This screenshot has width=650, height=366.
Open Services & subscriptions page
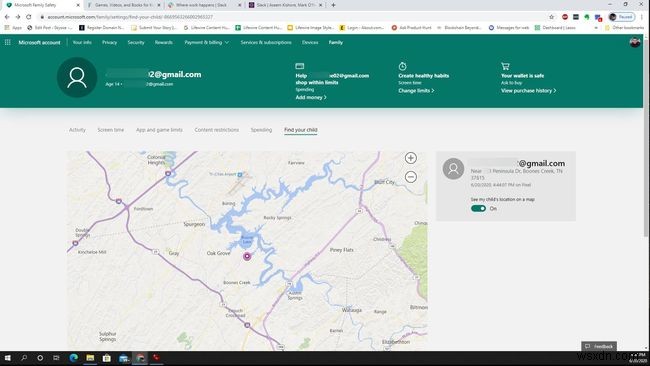click(266, 42)
